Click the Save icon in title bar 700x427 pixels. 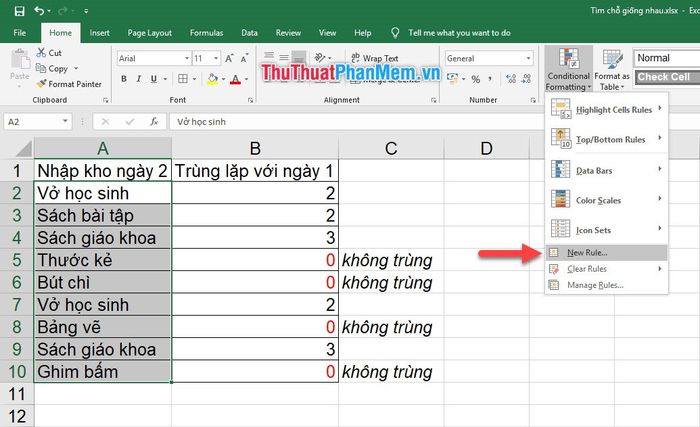(x=19, y=11)
